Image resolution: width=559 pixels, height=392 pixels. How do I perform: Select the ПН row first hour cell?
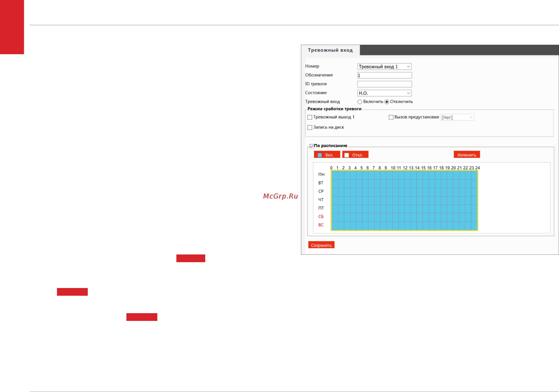click(x=335, y=175)
